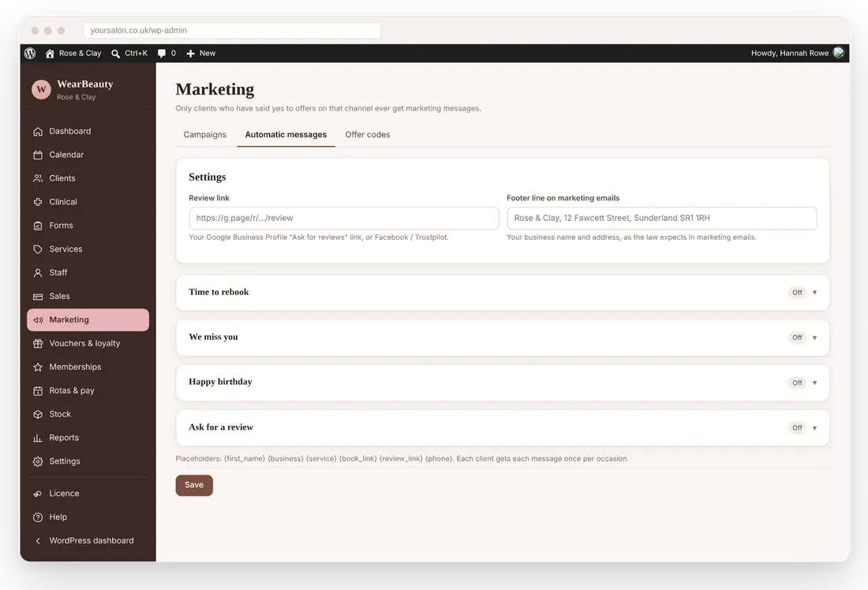Open Vouchers & loyalty menu item
Image resolution: width=868 pixels, height=590 pixels.
[x=88, y=344]
